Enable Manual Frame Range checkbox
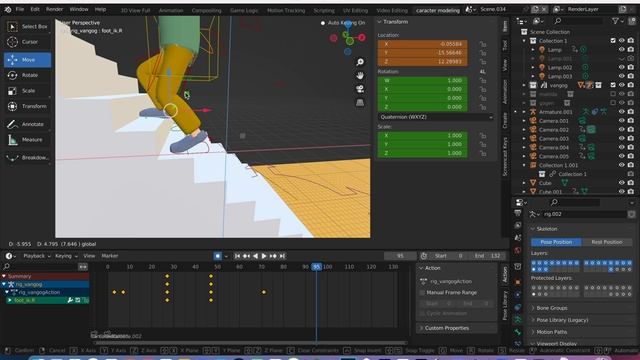Viewport: 640px width, 360px height. click(x=422, y=293)
